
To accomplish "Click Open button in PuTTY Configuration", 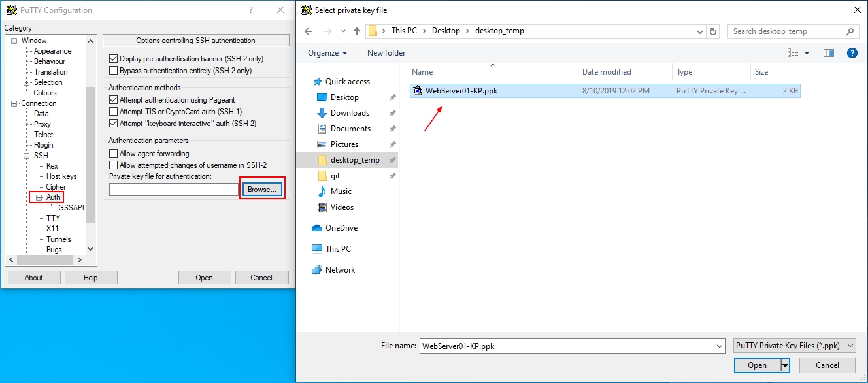I will (x=205, y=278).
